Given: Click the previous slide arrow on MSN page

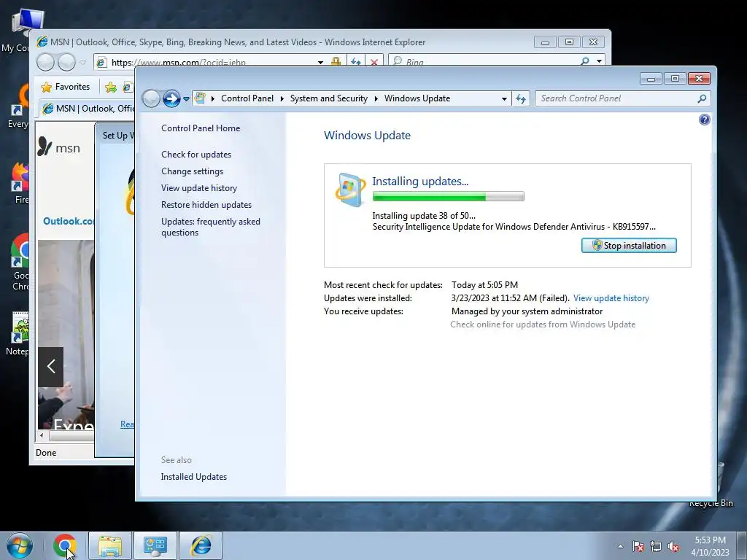Looking at the screenshot, I should (50, 367).
